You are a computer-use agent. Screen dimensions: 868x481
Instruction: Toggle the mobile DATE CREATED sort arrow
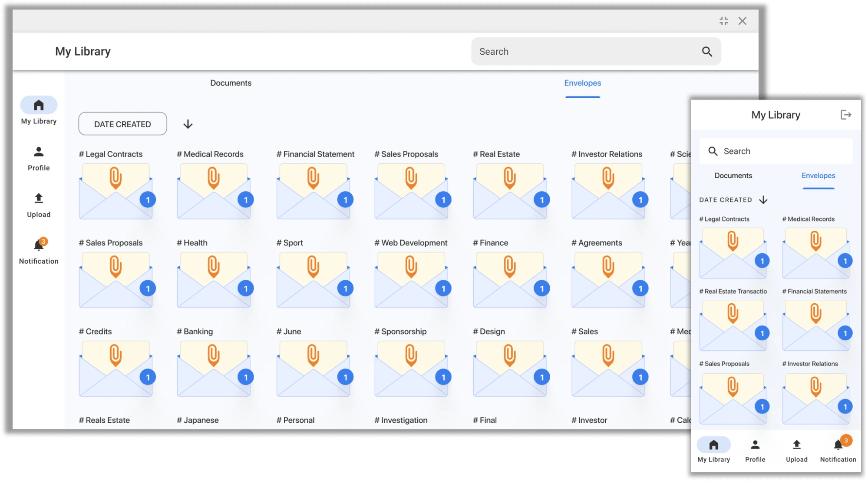tap(763, 200)
